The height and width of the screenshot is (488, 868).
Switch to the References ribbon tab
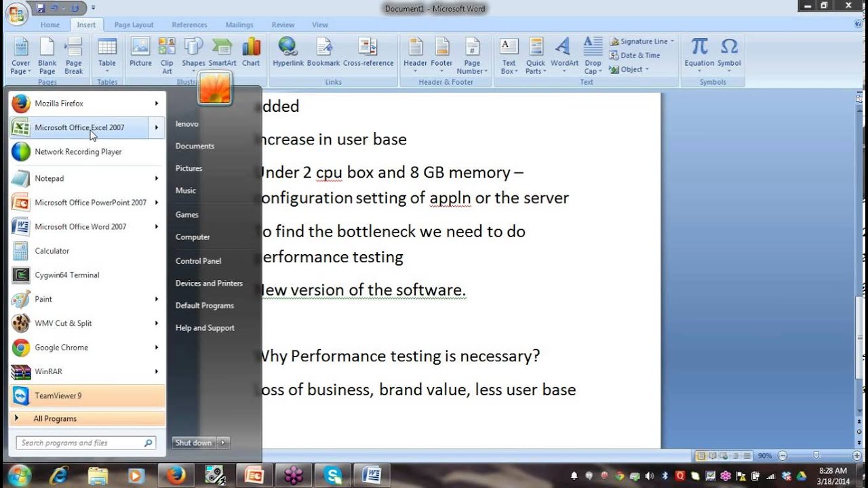pos(190,25)
